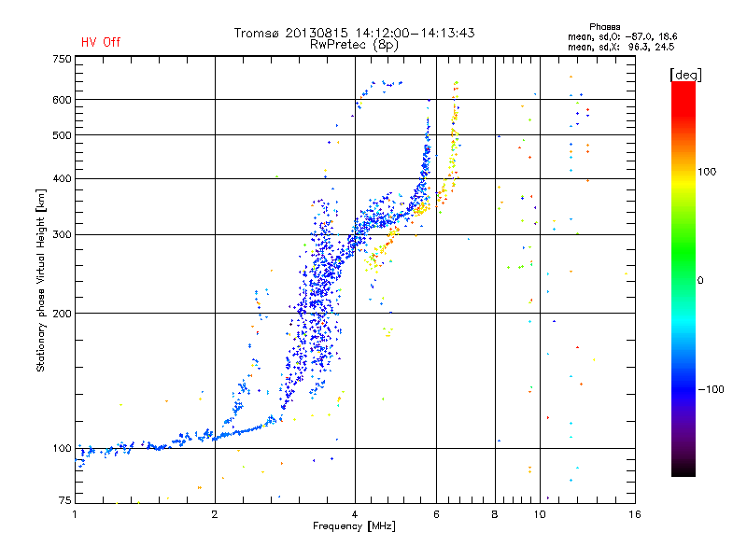This screenshot has width=747, height=560.
Task: Click the y-axis tick '500'
Action: 62,135
